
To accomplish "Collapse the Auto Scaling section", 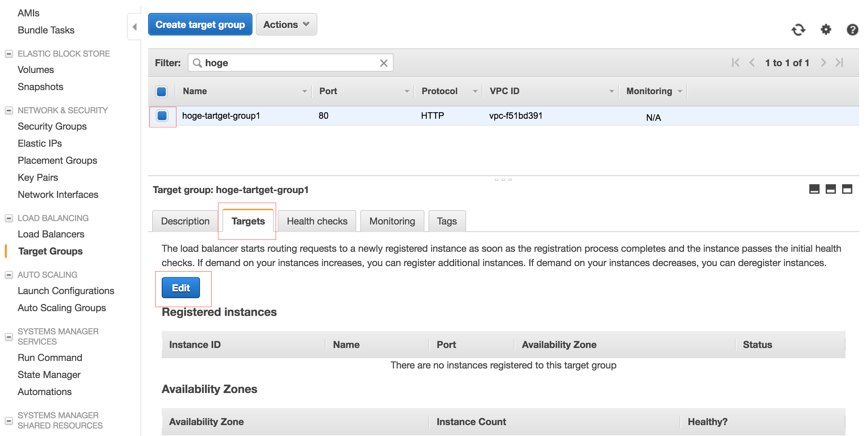I will pyautogui.click(x=9, y=275).
